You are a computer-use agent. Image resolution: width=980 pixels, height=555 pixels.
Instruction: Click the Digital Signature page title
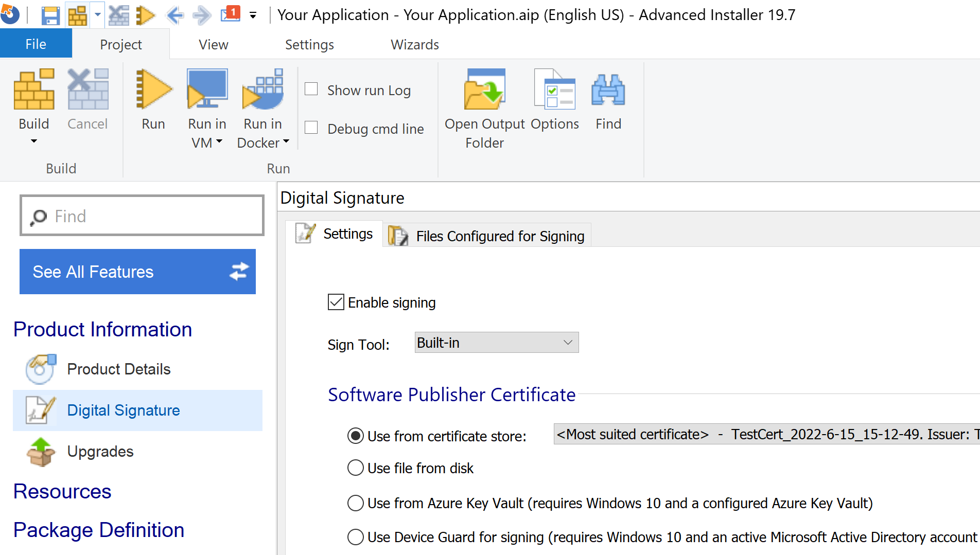pos(342,198)
